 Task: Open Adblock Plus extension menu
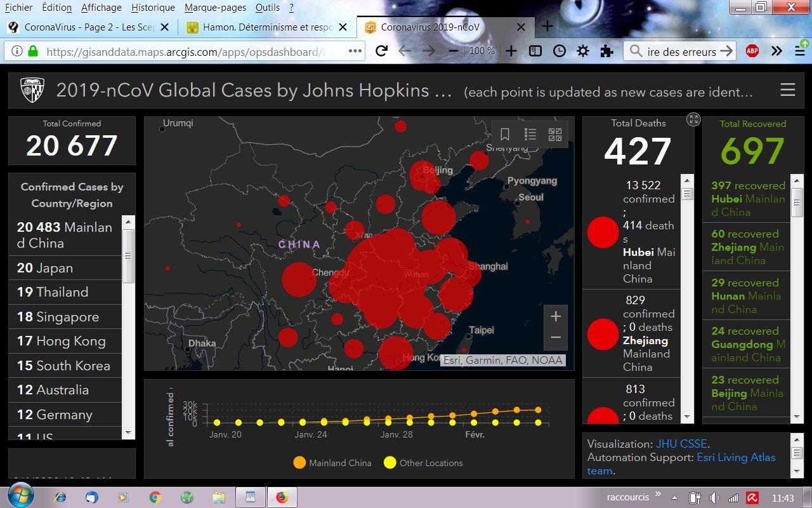coord(752,51)
